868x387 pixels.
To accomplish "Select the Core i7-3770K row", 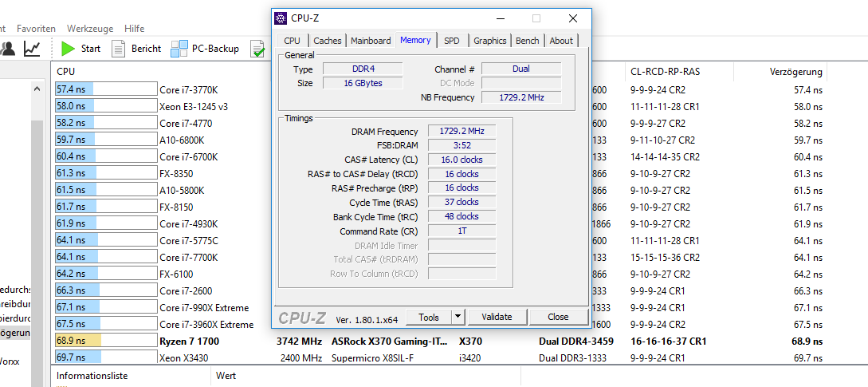I will 441,89.
